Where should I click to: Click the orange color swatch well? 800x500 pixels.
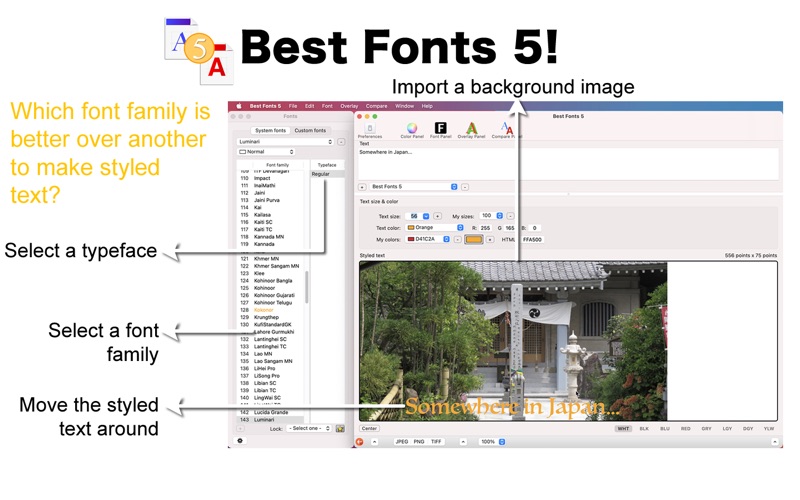click(x=474, y=239)
